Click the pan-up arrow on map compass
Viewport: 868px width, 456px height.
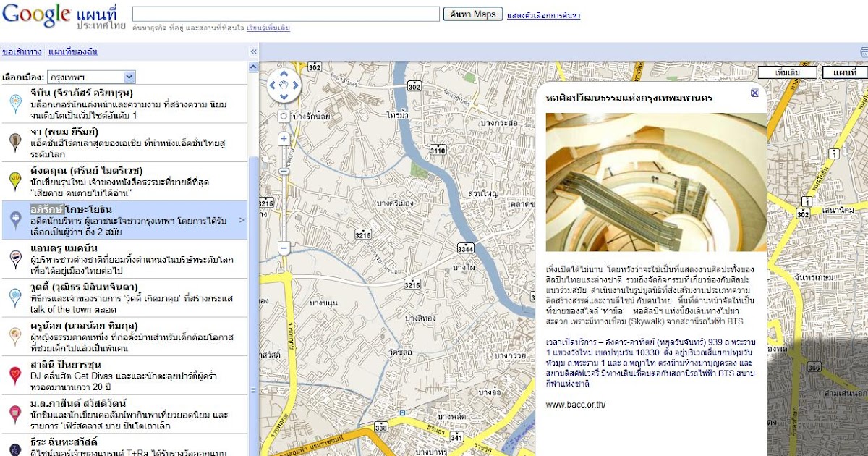click(x=283, y=74)
